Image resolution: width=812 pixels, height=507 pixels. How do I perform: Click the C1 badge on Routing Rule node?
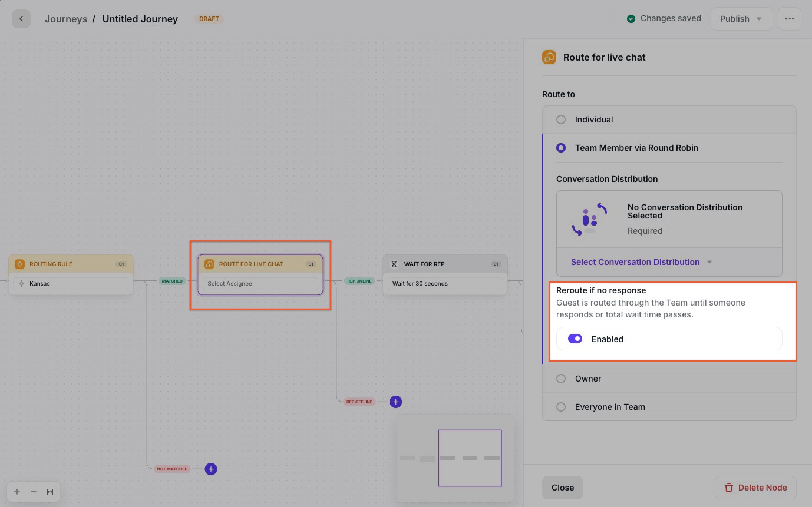121,264
